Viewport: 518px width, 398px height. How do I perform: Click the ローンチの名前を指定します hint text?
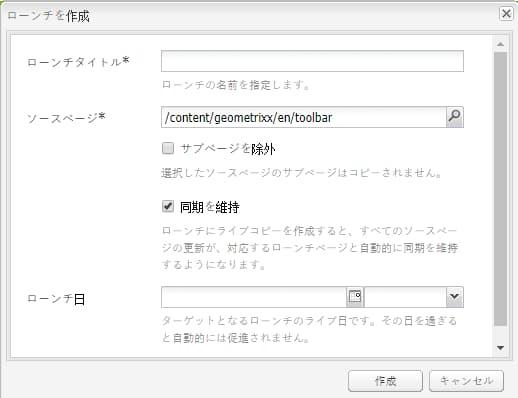tap(236, 85)
